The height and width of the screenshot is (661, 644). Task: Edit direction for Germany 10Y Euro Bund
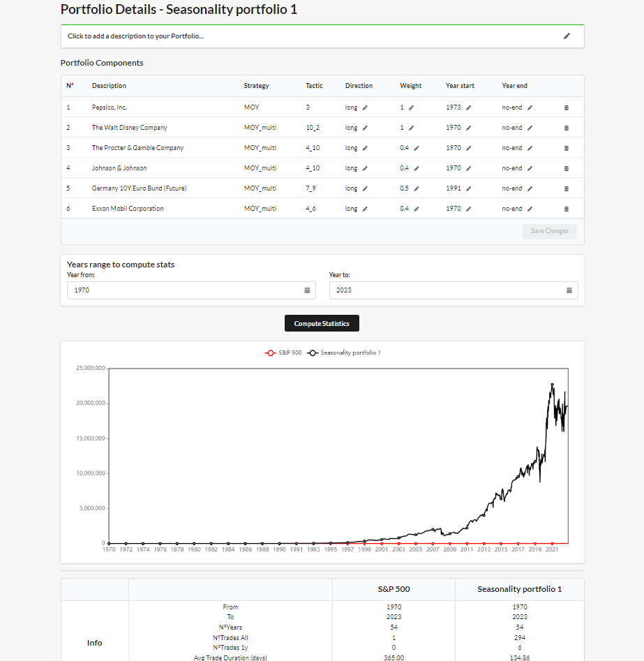(365, 189)
